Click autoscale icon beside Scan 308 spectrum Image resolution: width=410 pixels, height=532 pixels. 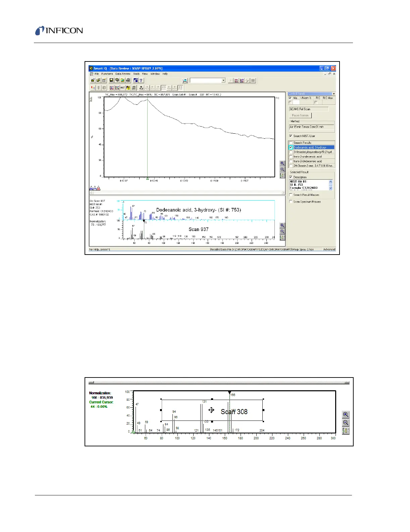[346, 431]
